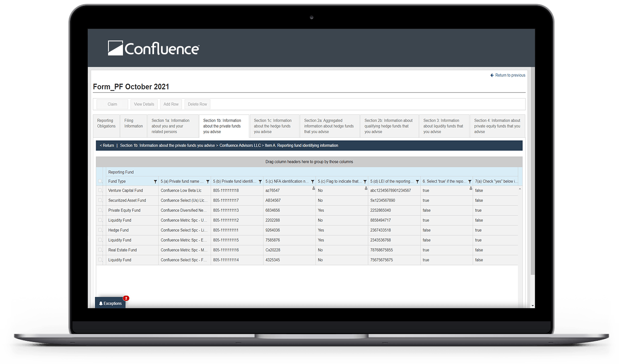Click person icon in az76547 cell
Image resolution: width=619 pixels, height=364 pixels.
click(x=313, y=188)
